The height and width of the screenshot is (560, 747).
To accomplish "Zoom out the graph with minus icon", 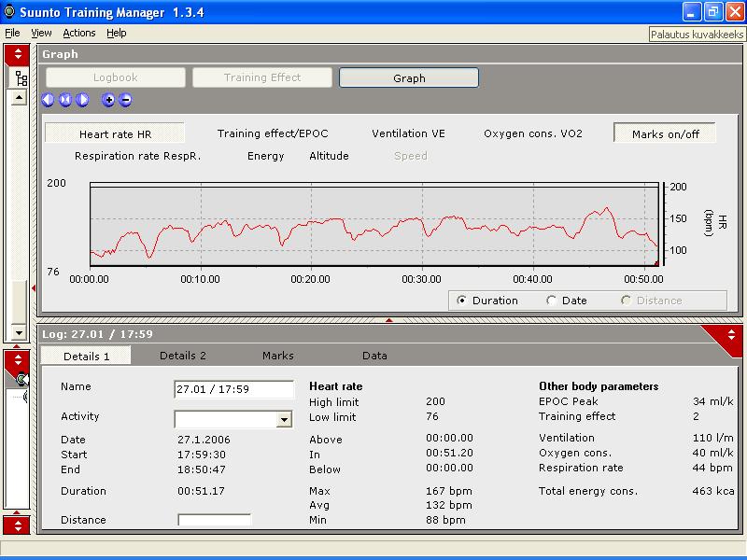I will pos(125,100).
